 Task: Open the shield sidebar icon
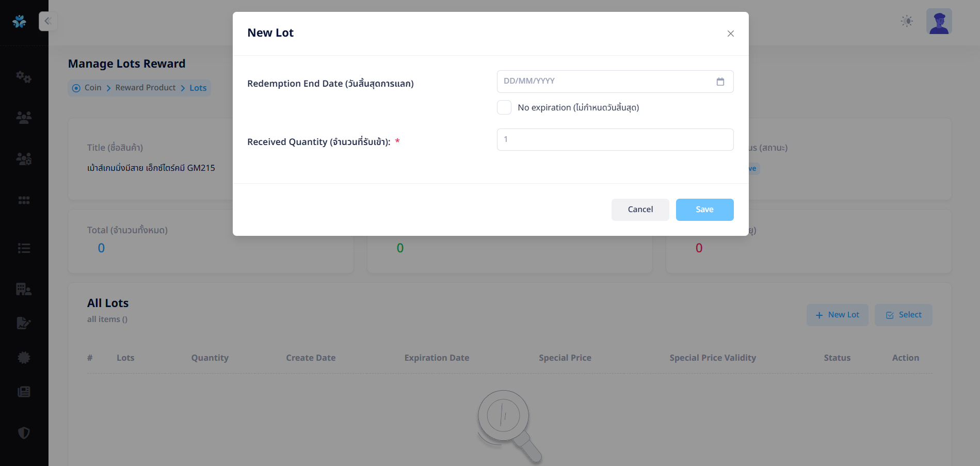pos(24,432)
